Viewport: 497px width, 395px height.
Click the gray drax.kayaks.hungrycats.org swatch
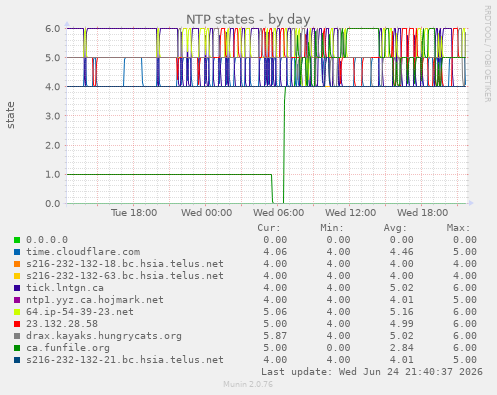coord(17,336)
